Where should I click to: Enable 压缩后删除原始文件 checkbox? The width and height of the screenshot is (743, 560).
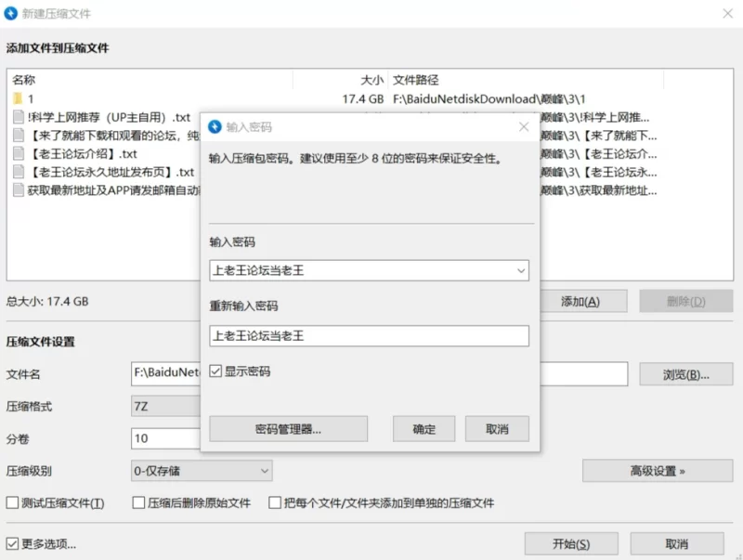pyautogui.click(x=138, y=502)
